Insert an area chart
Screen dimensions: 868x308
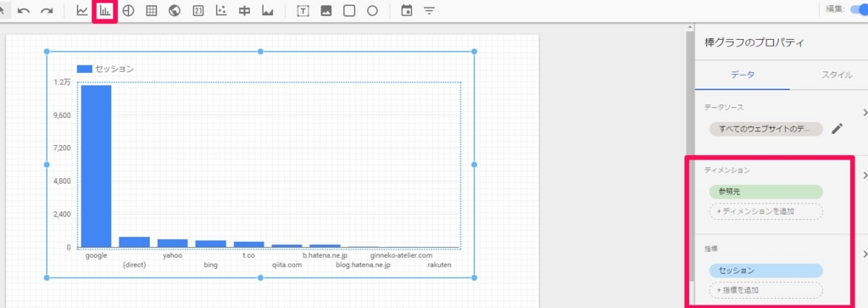[x=268, y=11]
